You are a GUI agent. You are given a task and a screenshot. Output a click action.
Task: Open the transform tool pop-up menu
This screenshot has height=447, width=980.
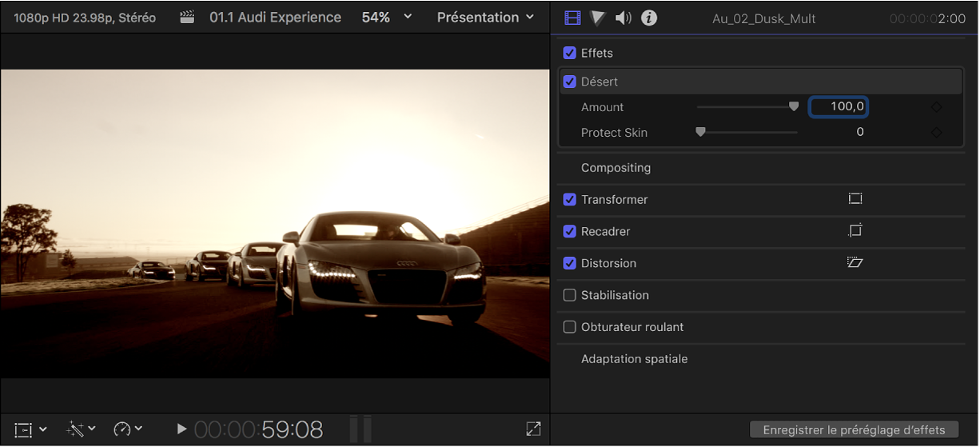pyautogui.click(x=30, y=430)
